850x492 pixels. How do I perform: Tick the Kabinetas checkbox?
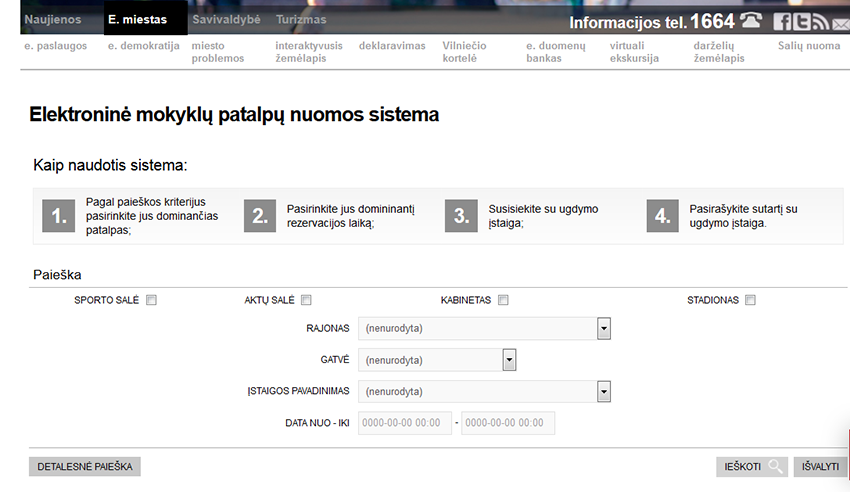(503, 300)
